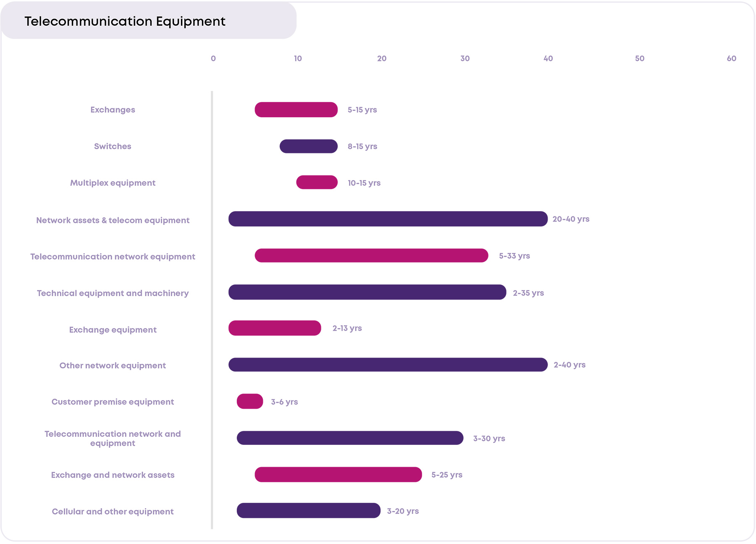Select the 10-15 yrs value label
Viewport: 756px width, 544px height.
(x=364, y=183)
